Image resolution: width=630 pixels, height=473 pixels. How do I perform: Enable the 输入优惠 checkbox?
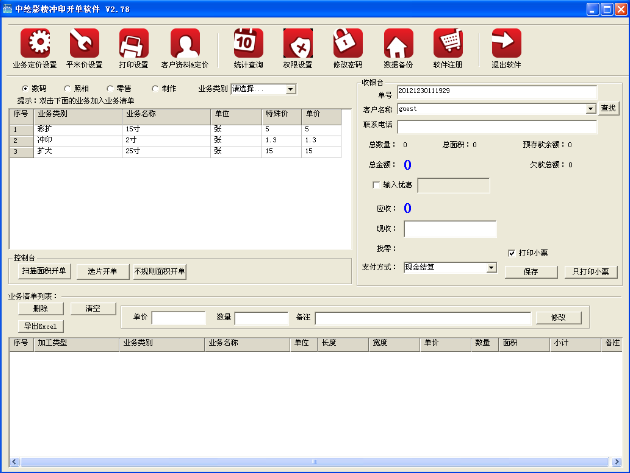point(375,185)
